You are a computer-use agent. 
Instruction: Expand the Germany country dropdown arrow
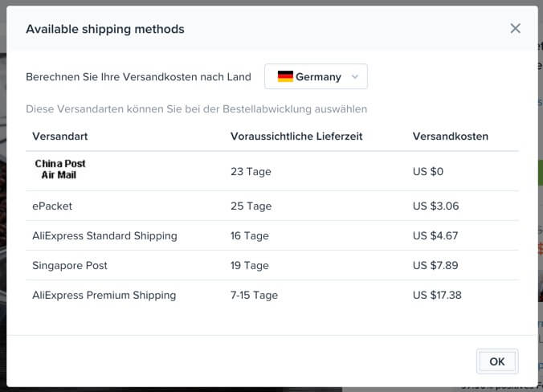(354, 76)
